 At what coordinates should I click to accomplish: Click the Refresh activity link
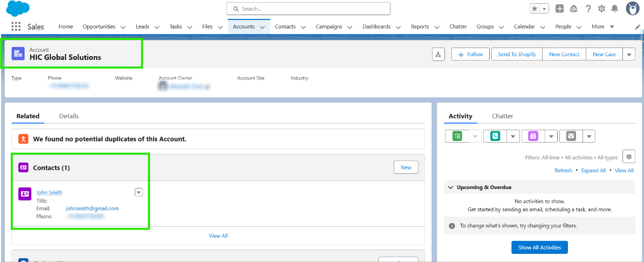click(563, 170)
